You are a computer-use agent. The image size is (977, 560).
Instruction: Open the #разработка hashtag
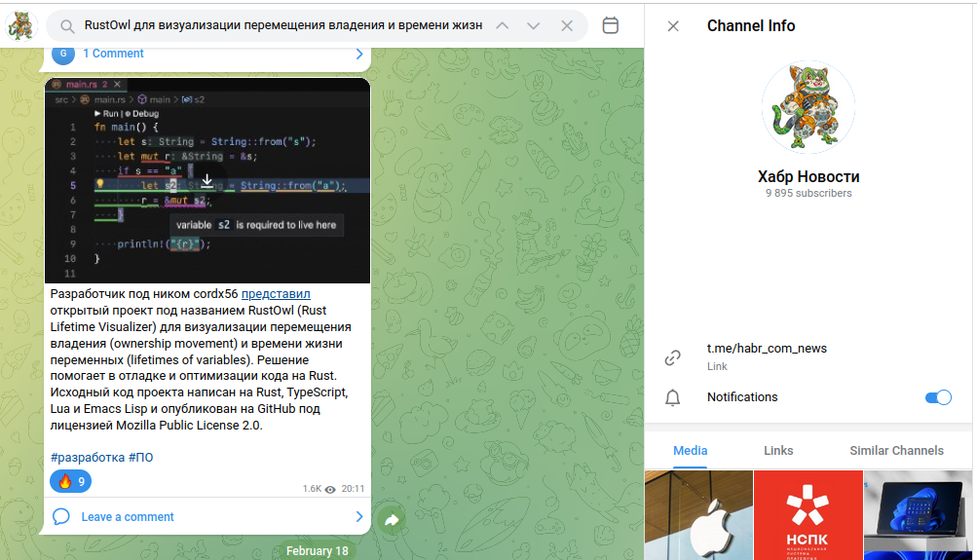coord(88,457)
